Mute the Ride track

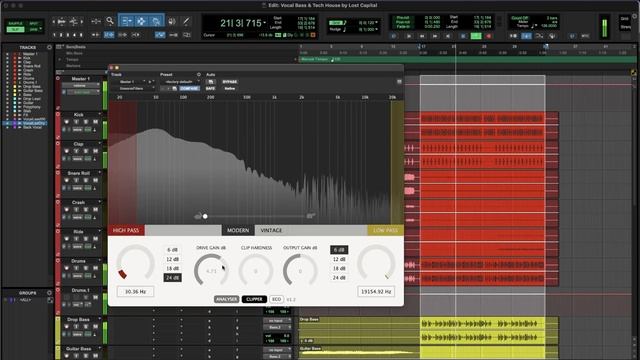tap(96, 239)
